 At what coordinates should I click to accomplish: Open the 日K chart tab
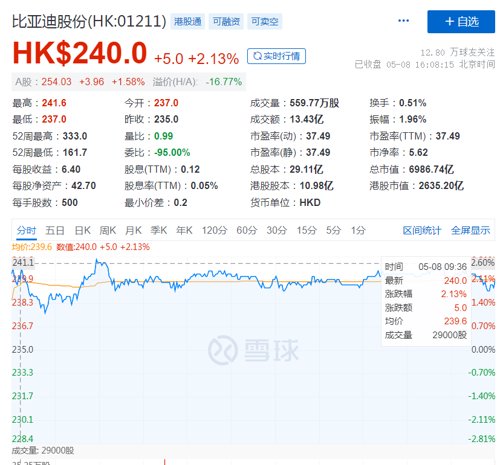[x=83, y=230]
